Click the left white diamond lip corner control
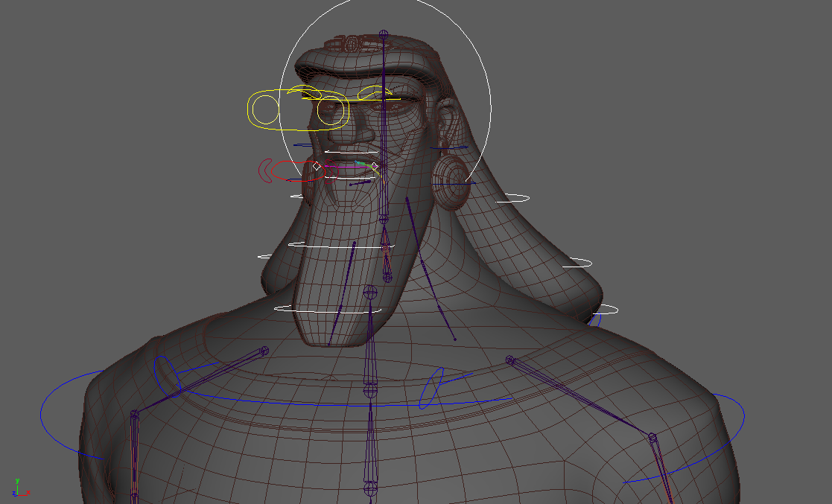 click(x=316, y=166)
